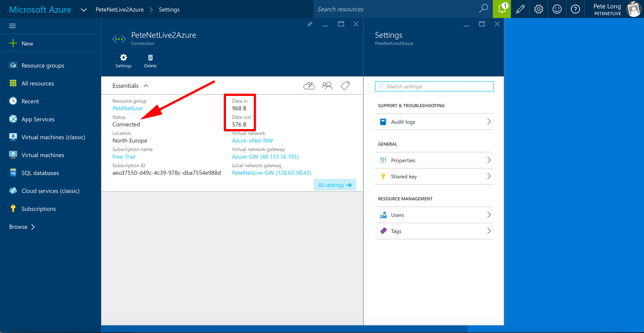Open Virtual machines (classic) from sidebar
Image resolution: width=644 pixels, height=333 pixels.
tap(53, 137)
